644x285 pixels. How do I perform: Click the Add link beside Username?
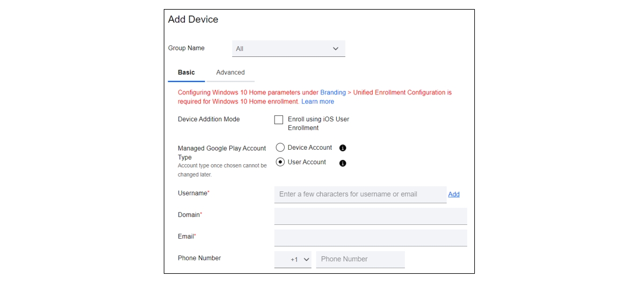[x=454, y=194]
